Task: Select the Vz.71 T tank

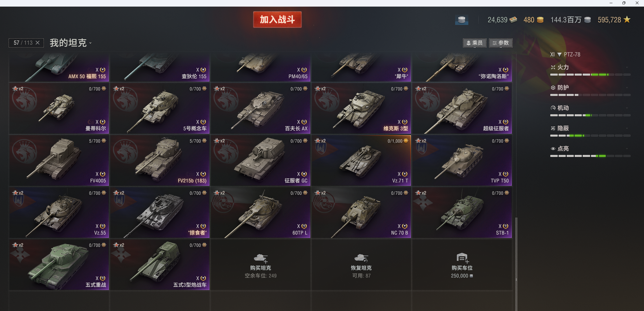Action: [361, 161]
